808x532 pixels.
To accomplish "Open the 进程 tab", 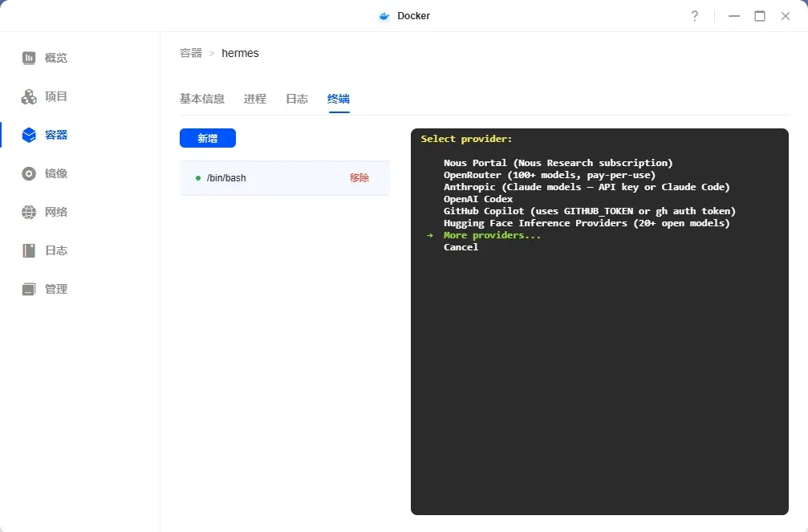I will coord(254,99).
